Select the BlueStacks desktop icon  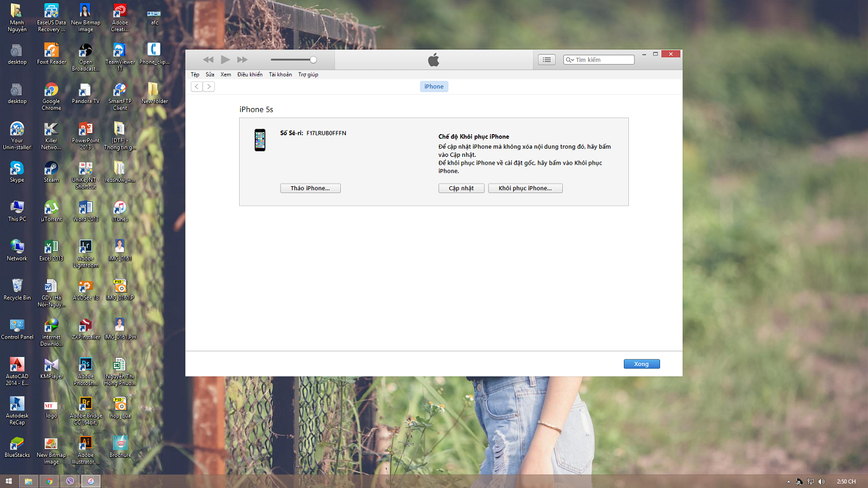17,447
